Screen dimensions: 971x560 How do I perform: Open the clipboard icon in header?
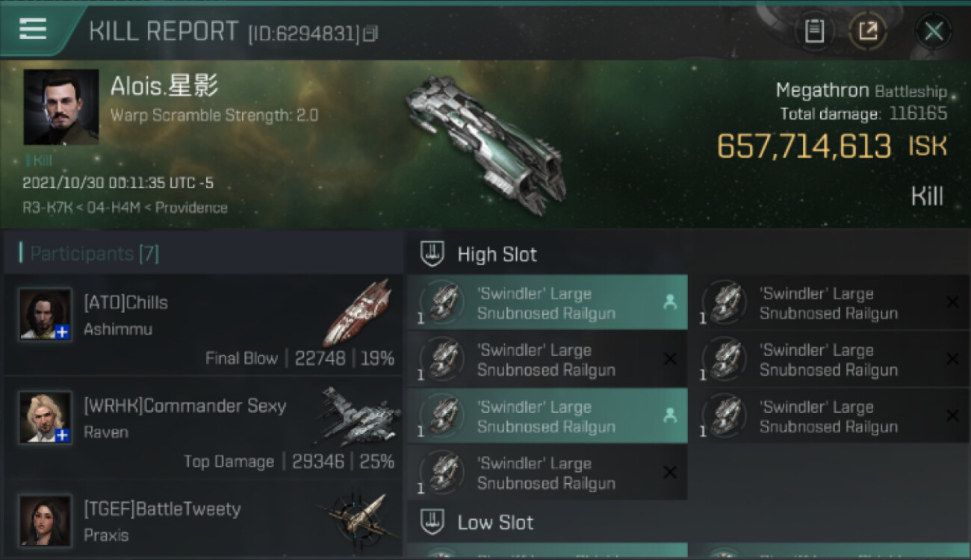(814, 31)
